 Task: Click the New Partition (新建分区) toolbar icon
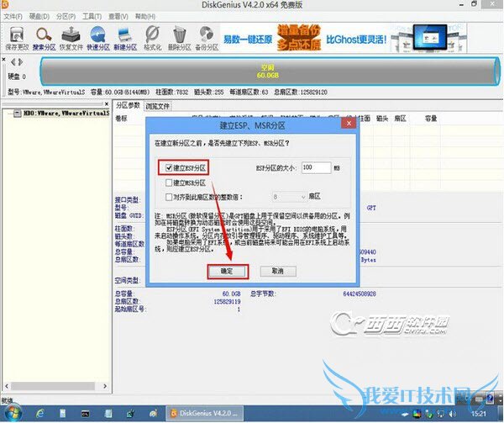point(125,38)
